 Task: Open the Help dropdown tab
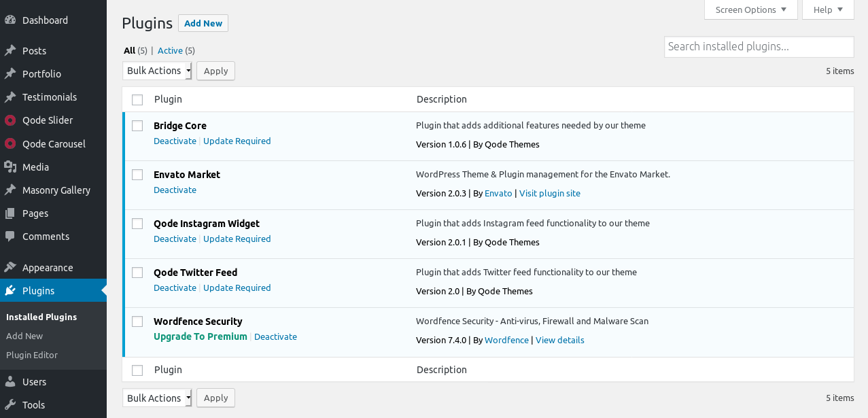click(x=828, y=10)
